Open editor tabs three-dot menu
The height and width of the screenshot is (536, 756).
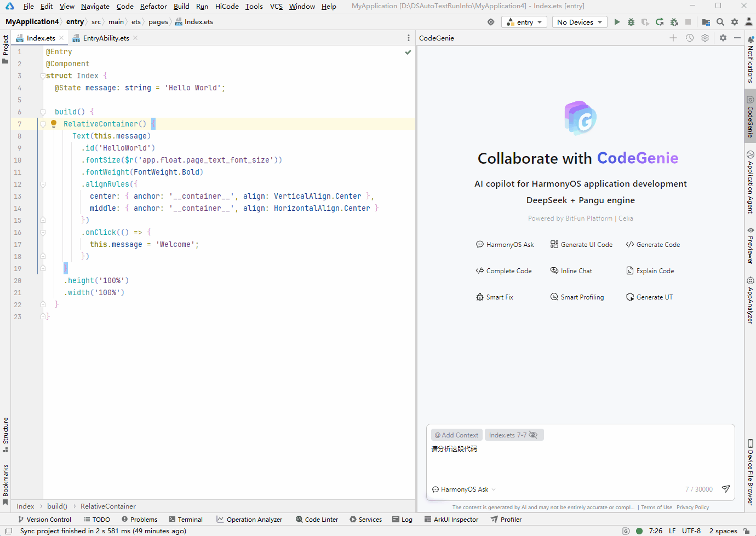click(x=409, y=38)
